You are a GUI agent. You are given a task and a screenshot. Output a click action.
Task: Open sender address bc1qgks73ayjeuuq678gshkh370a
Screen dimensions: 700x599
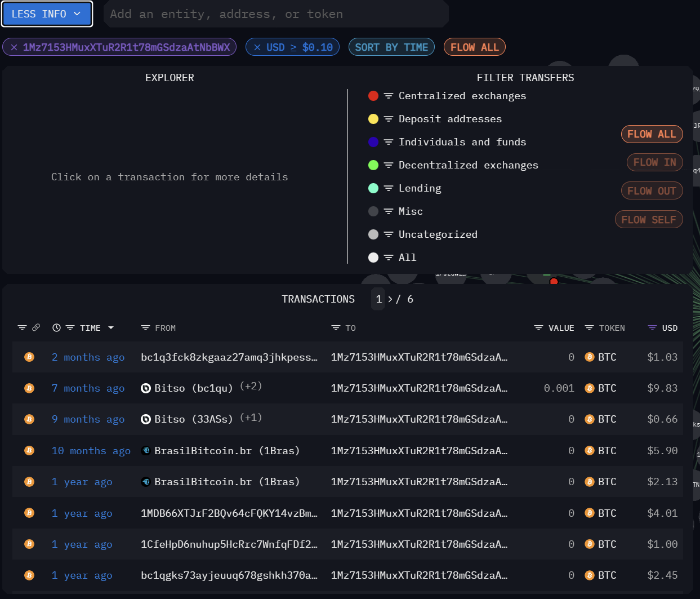pyautogui.click(x=229, y=575)
